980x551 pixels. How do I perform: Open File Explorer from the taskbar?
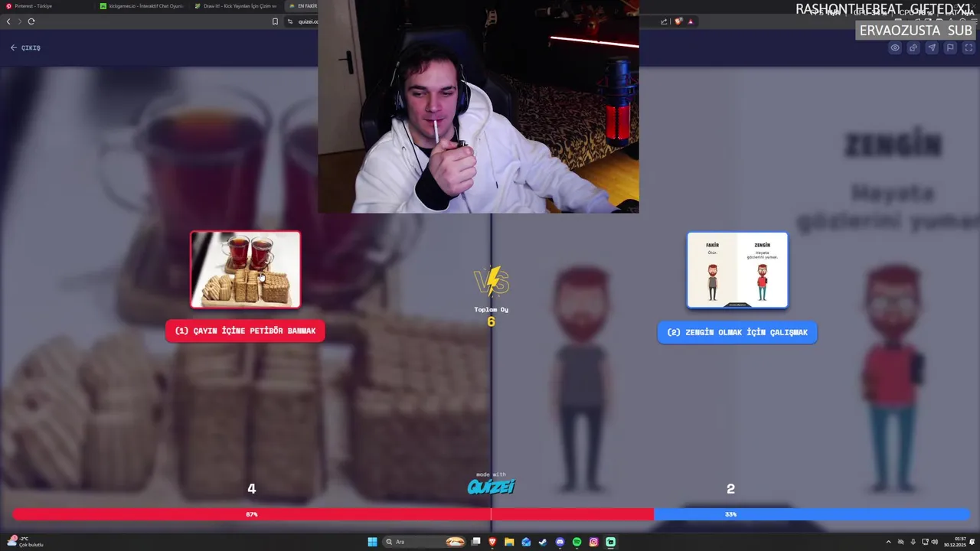tap(509, 542)
